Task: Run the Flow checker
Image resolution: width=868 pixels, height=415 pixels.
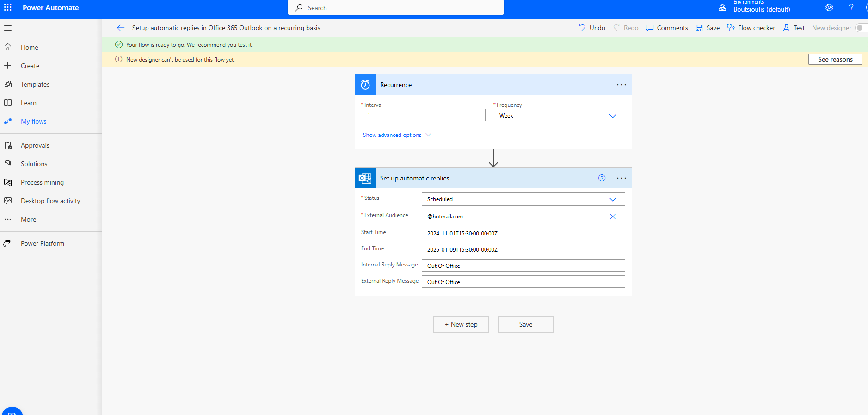Action: pyautogui.click(x=751, y=28)
